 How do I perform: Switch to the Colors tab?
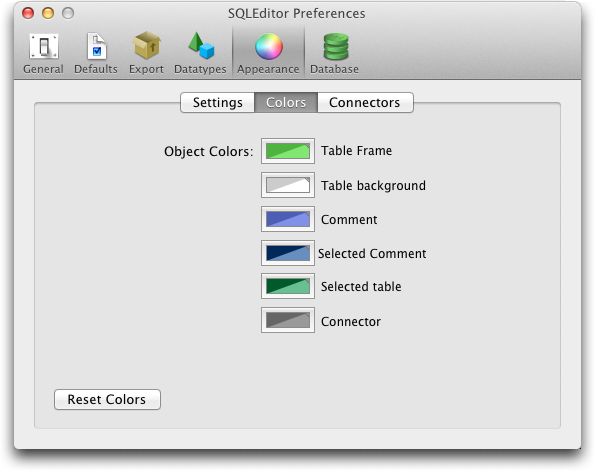point(286,102)
